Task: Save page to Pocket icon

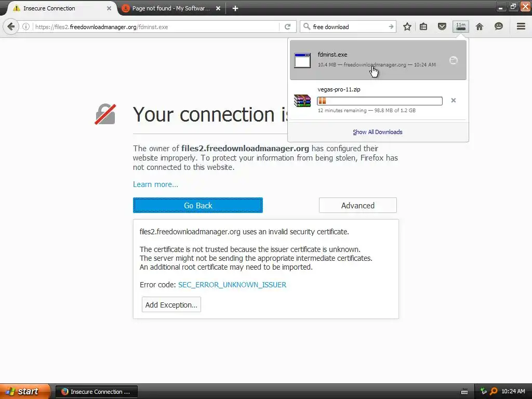Action: tap(442, 26)
